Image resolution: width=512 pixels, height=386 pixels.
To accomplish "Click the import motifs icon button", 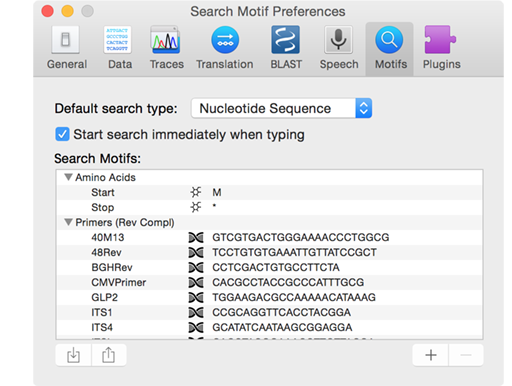I will [73, 355].
